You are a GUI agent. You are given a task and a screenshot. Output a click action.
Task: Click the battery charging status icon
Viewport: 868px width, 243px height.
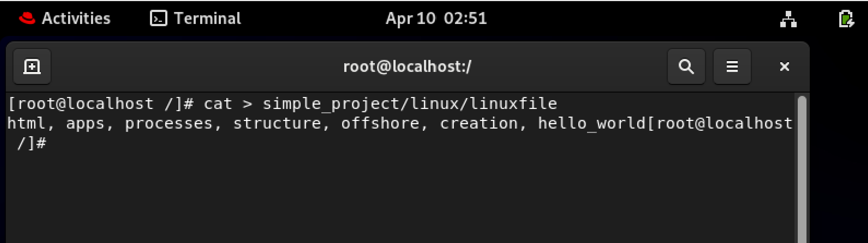tap(846, 19)
